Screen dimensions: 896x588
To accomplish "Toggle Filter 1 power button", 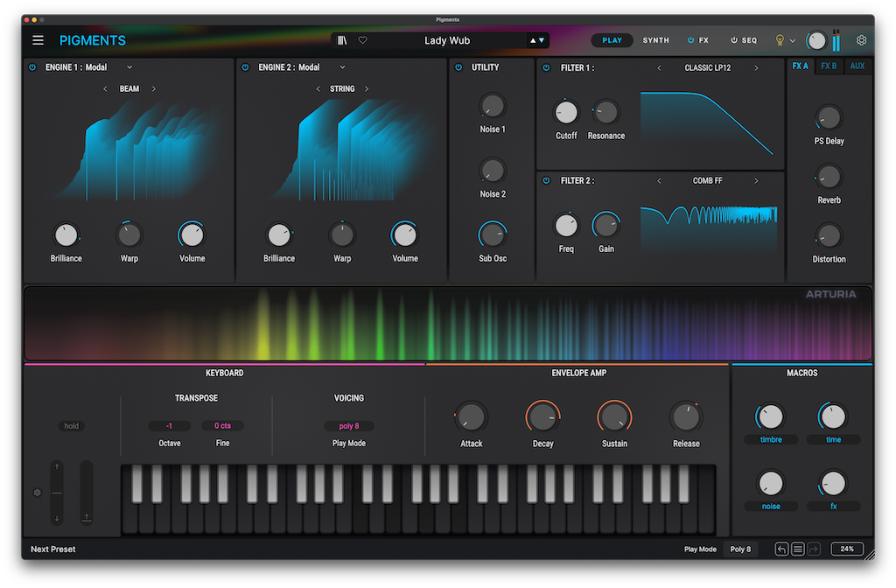I will point(546,67).
